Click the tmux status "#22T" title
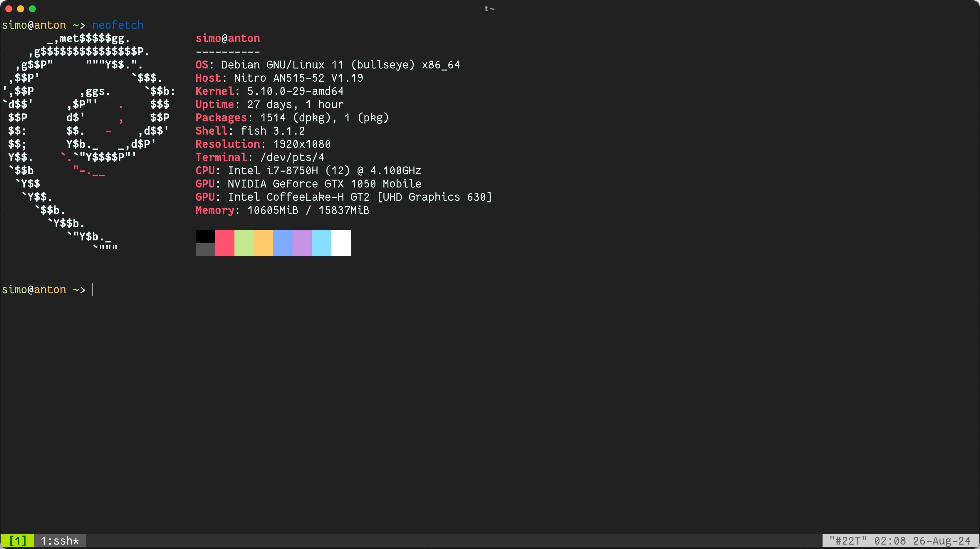Screen dimensions: 980x549 848,541
